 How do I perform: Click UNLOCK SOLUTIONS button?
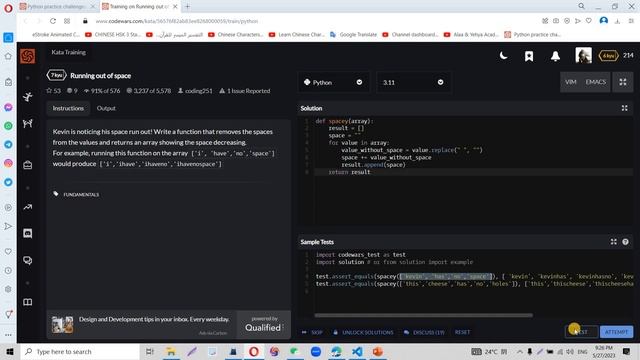coord(363,332)
